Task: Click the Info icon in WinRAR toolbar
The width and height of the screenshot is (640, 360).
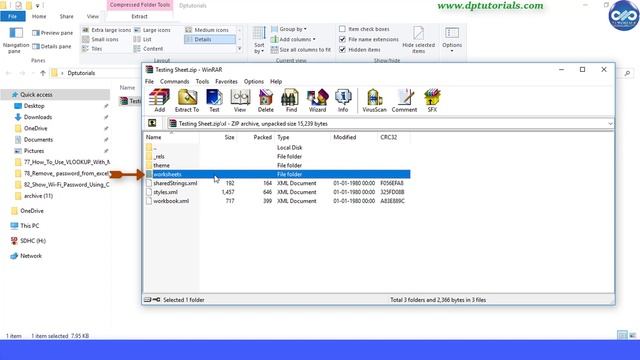Action: (x=343, y=100)
